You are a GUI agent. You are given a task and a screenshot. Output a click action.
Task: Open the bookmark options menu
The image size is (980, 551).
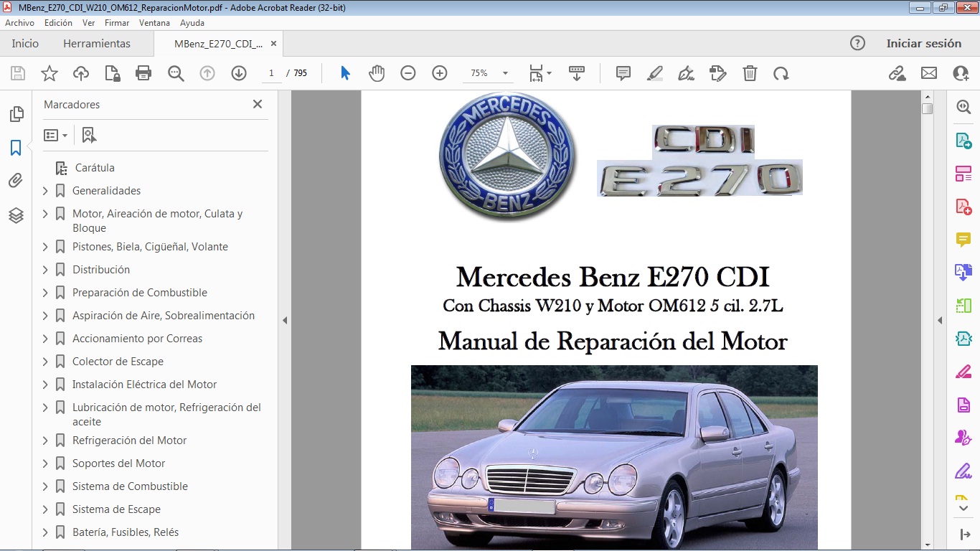click(x=56, y=135)
